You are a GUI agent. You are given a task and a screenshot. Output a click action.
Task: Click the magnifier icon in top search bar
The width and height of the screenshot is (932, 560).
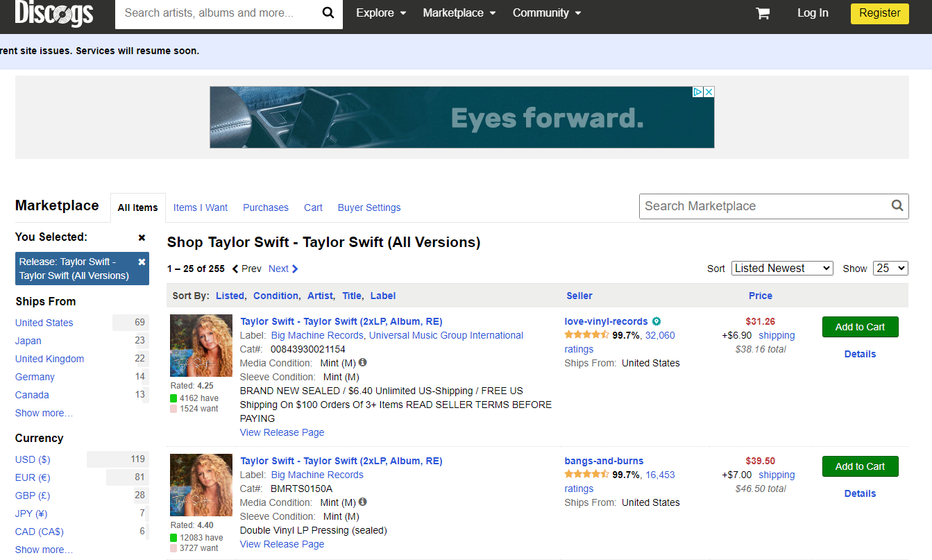click(328, 13)
